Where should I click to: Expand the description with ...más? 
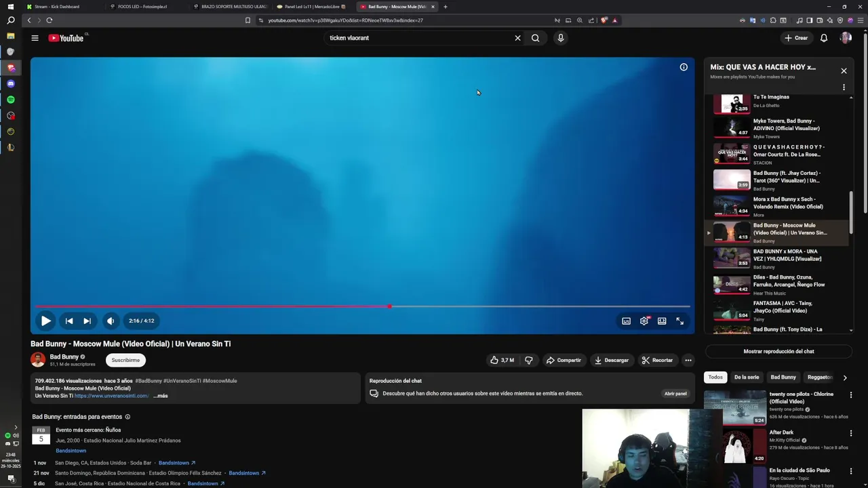tap(160, 396)
